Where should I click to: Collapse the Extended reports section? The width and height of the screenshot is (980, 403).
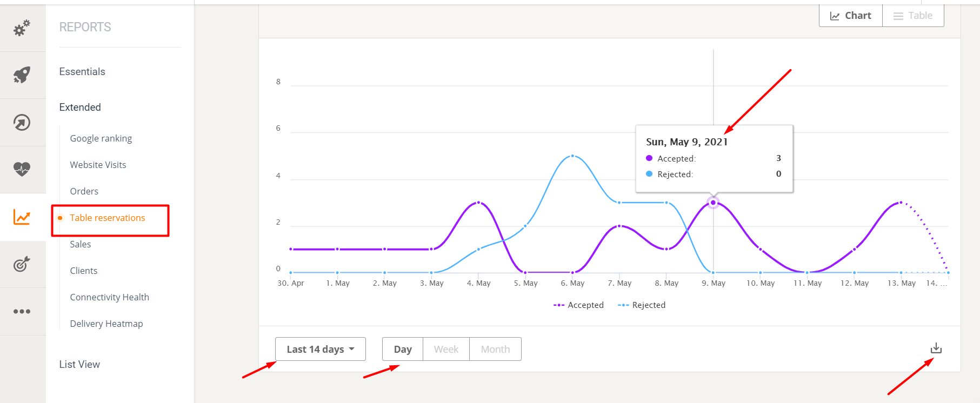tap(80, 108)
